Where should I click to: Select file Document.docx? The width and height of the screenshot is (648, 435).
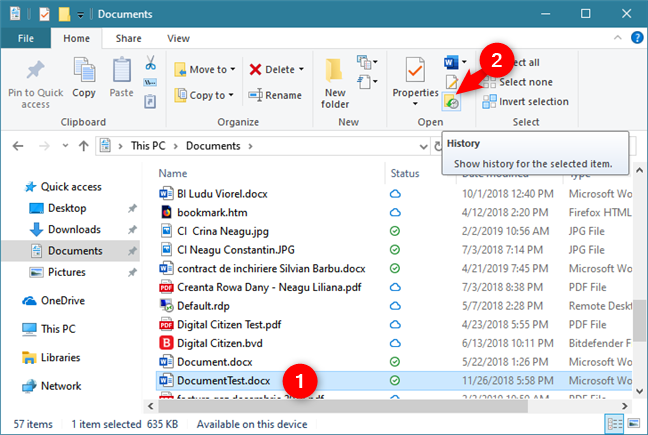tap(215, 362)
